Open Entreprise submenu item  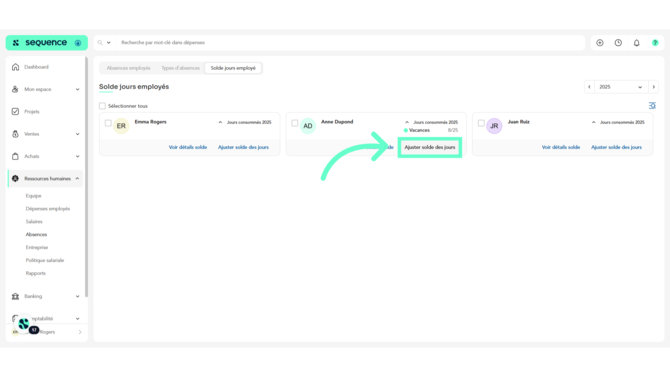pos(37,247)
